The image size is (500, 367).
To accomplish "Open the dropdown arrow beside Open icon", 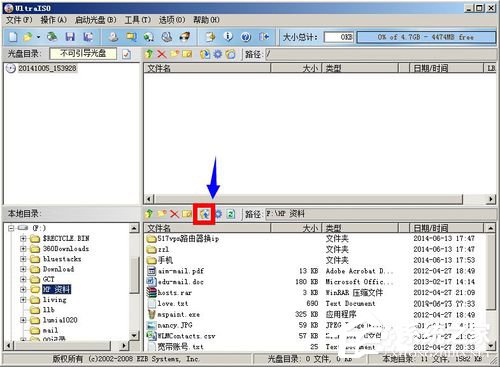I will pyautogui.click(x=38, y=37).
